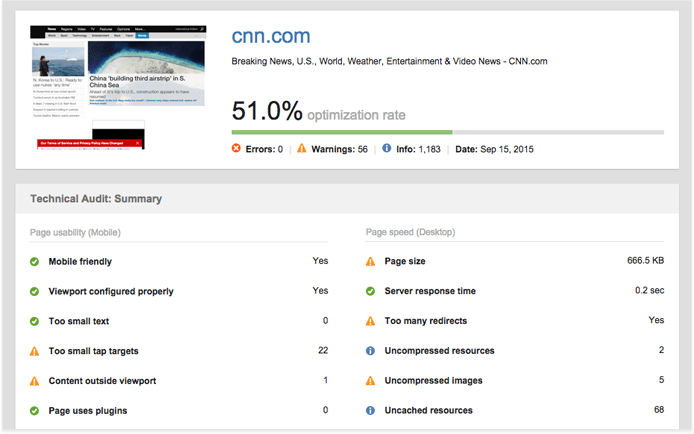The image size is (694, 434).
Task: Click the Yes value for Too many redirects
Action: 656,320
